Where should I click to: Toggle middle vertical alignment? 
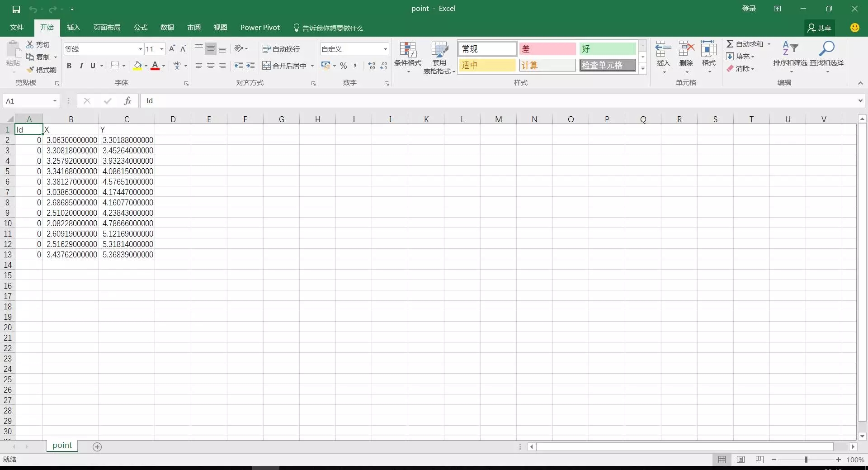(x=211, y=49)
